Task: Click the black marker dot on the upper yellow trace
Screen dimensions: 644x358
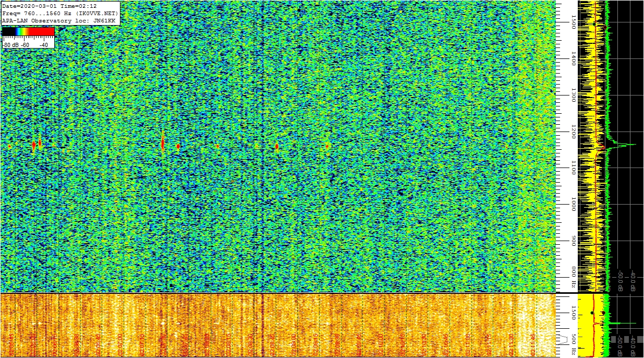Action: point(594,23)
